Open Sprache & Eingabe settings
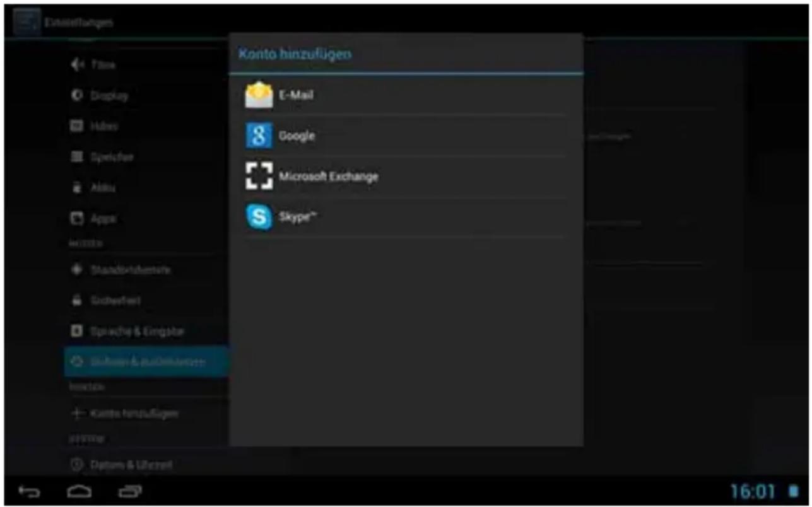The width and height of the screenshot is (812, 507). pos(146,331)
